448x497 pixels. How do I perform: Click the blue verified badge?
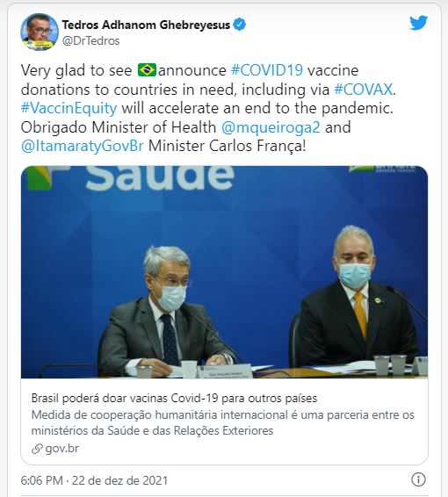coord(240,25)
